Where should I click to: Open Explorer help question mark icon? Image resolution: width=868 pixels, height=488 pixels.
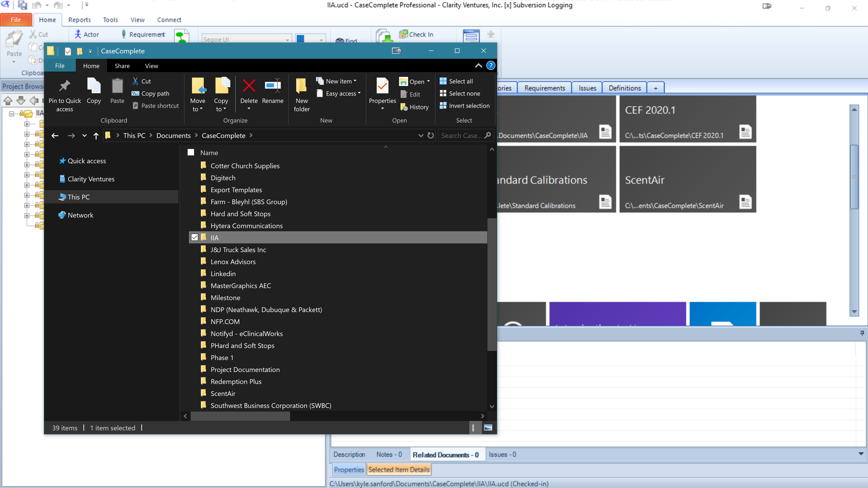(491, 65)
